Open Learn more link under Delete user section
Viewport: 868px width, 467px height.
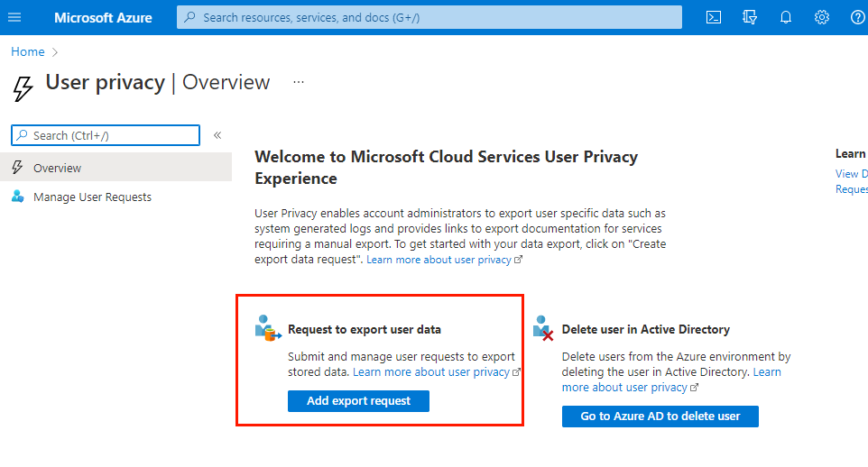coord(671,380)
